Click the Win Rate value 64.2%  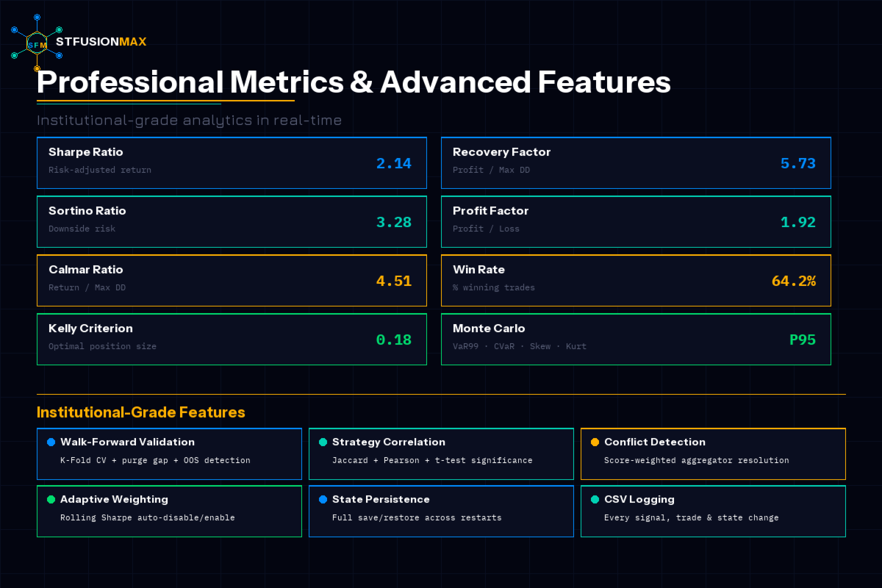tap(794, 281)
